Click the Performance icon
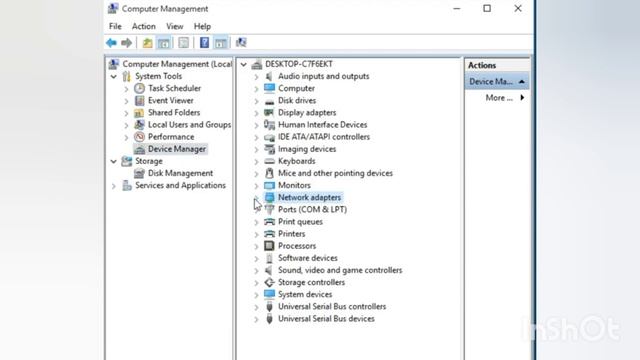Screen dimensions: 640x360 click(x=140, y=137)
